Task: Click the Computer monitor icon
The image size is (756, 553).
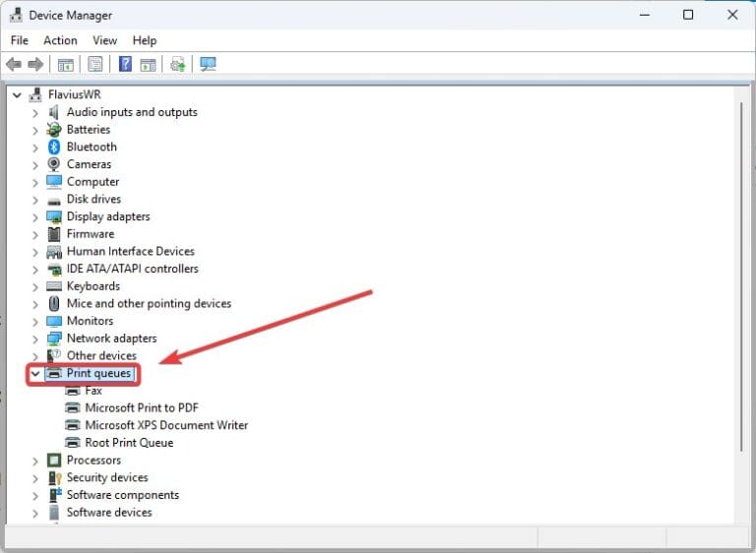Action: pos(54,182)
